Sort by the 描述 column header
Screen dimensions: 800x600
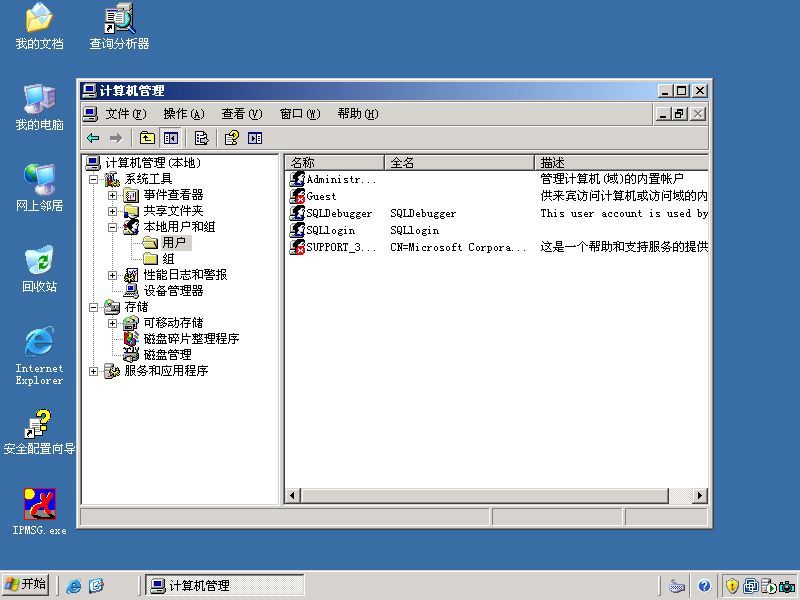621,163
